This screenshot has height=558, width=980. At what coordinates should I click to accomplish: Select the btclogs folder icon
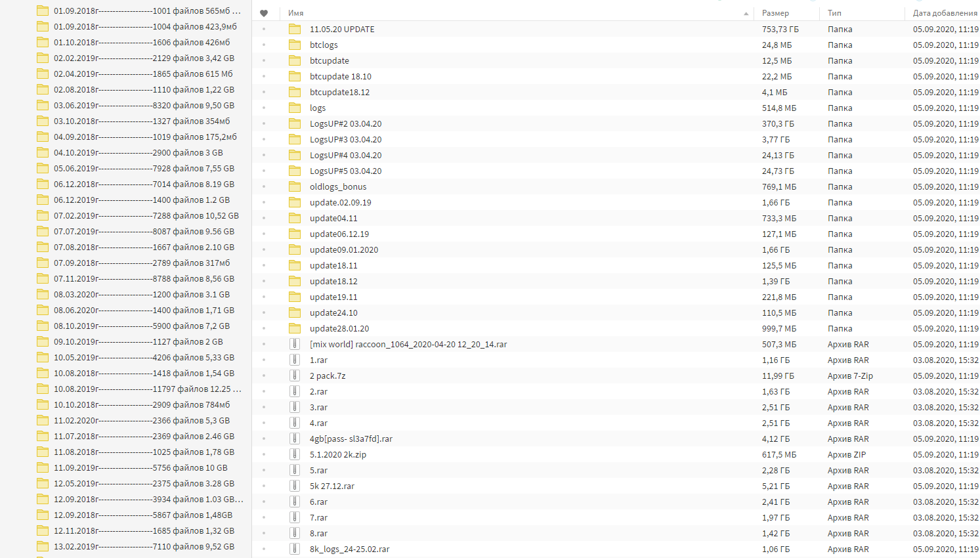pyautogui.click(x=295, y=45)
